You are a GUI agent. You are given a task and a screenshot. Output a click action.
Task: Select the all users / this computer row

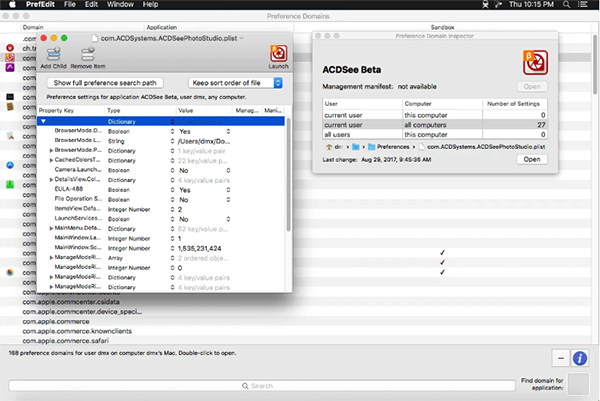(x=435, y=134)
